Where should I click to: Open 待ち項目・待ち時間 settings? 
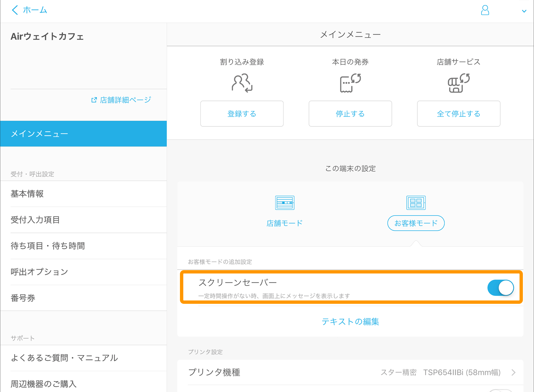pyautogui.click(x=83, y=246)
